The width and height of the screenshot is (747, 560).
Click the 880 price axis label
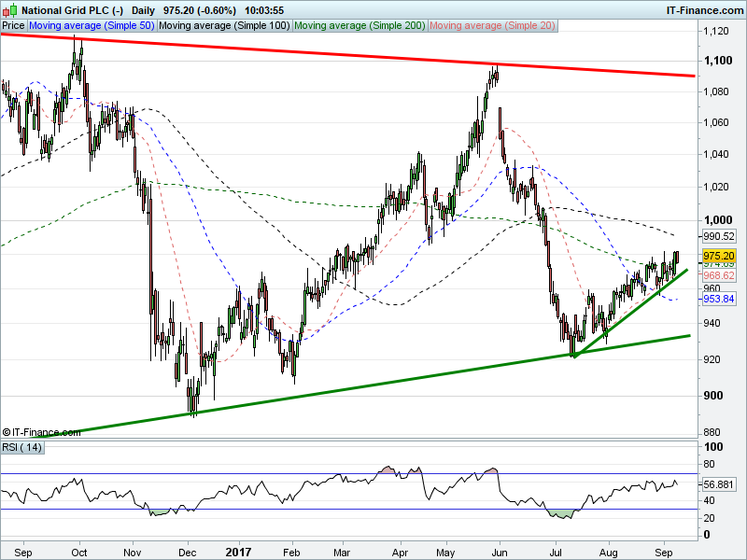[712, 432]
